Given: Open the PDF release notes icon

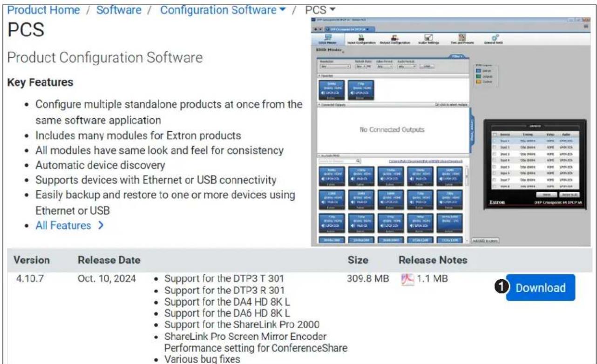Looking at the screenshot, I should pos(407,280).
